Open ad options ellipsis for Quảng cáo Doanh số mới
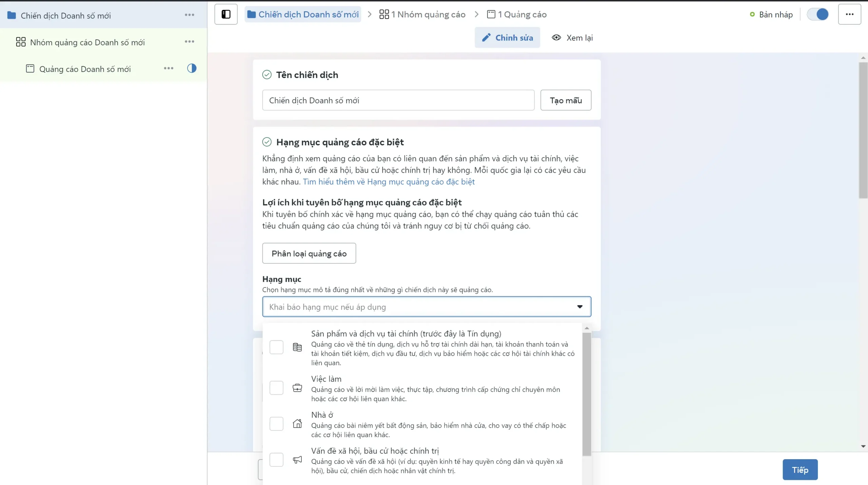The image size is (868, 485). pyautogui.click(x=169, y=68)
